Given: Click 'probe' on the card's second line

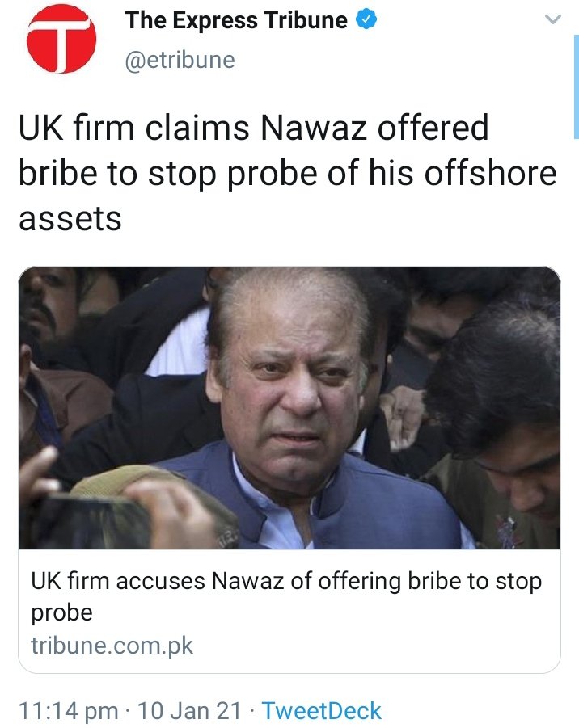Looking at the screenshot, I should tap(61, 613).
